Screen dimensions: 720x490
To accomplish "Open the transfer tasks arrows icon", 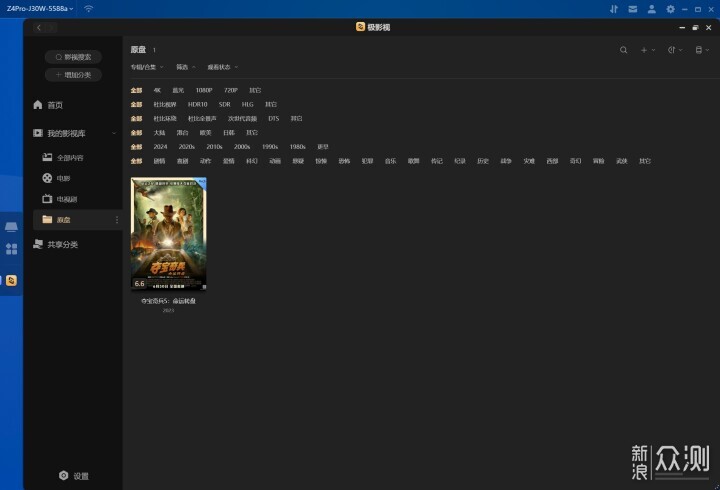I will tap(613, 9).
